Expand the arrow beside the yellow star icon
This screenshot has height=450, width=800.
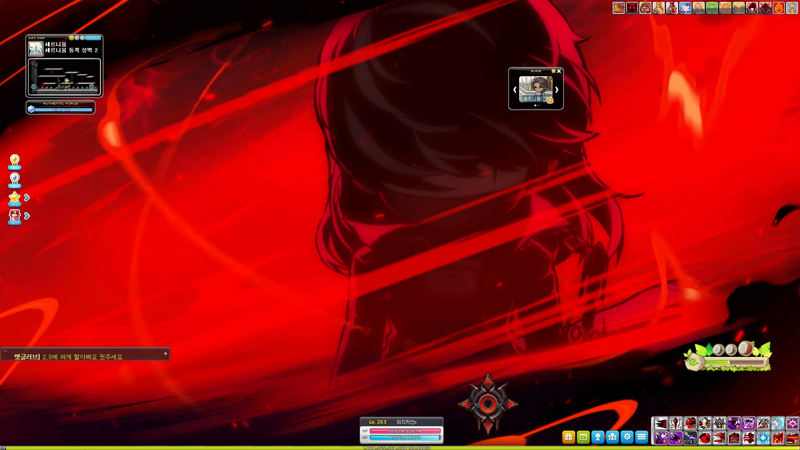pos(27,197)
